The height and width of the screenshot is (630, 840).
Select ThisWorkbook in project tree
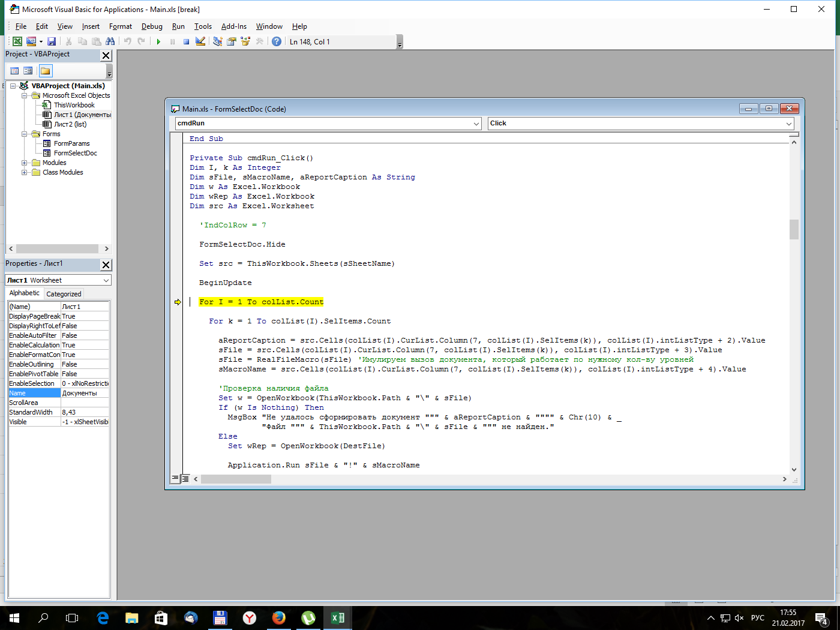tap(74, 105)
